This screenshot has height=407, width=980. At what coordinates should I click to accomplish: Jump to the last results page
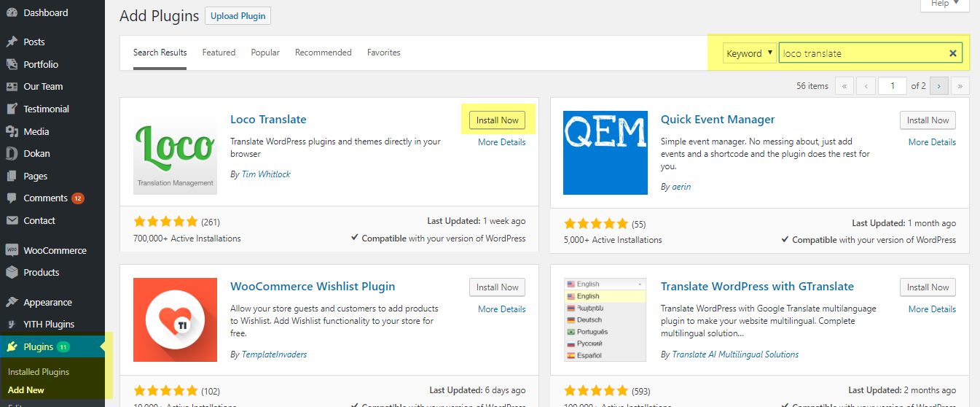tap(960, 86)
